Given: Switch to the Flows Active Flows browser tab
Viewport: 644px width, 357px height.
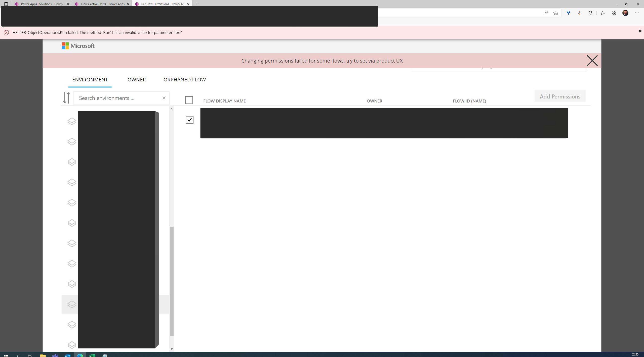Looking at the screenshot, I should click(102, 4).
